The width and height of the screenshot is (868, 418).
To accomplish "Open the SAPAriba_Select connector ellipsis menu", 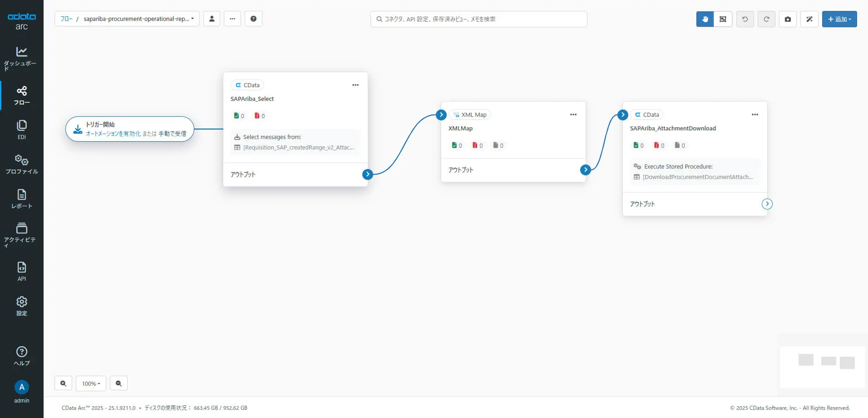I will (355, 85).
